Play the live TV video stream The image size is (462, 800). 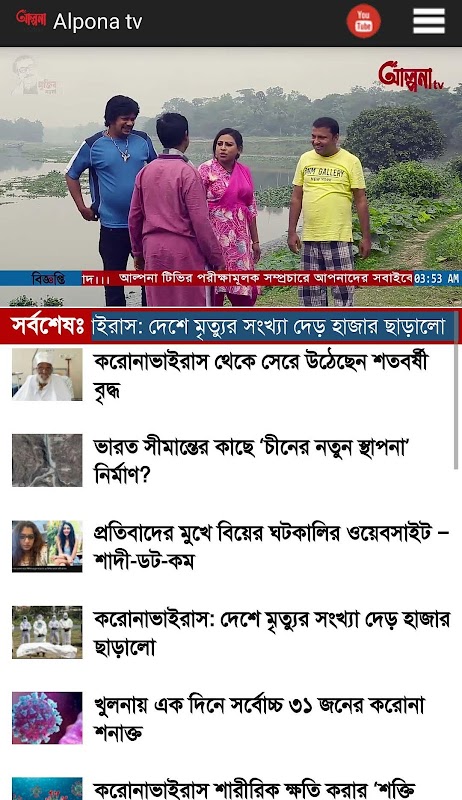(231, 177)
